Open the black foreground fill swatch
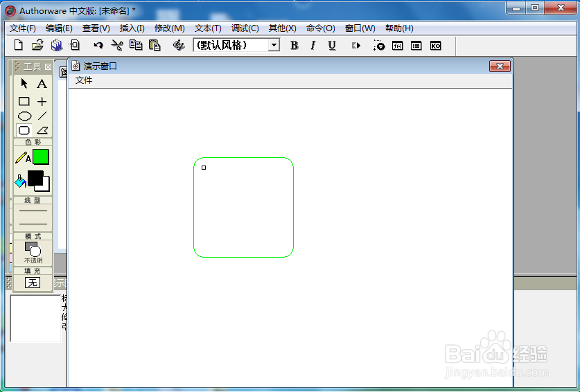The height and width of the screenshot is (392, 580). coord(35,177)
